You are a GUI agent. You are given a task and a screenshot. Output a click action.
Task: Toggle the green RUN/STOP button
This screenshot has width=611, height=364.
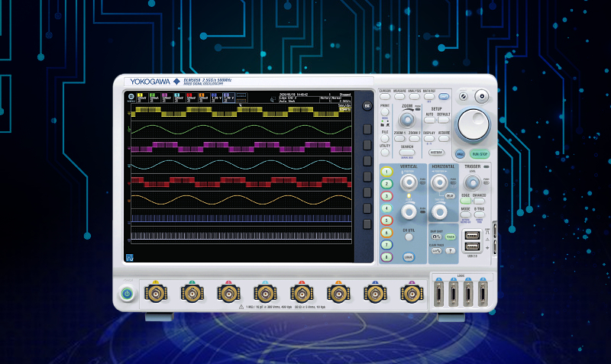coord(480,154)
